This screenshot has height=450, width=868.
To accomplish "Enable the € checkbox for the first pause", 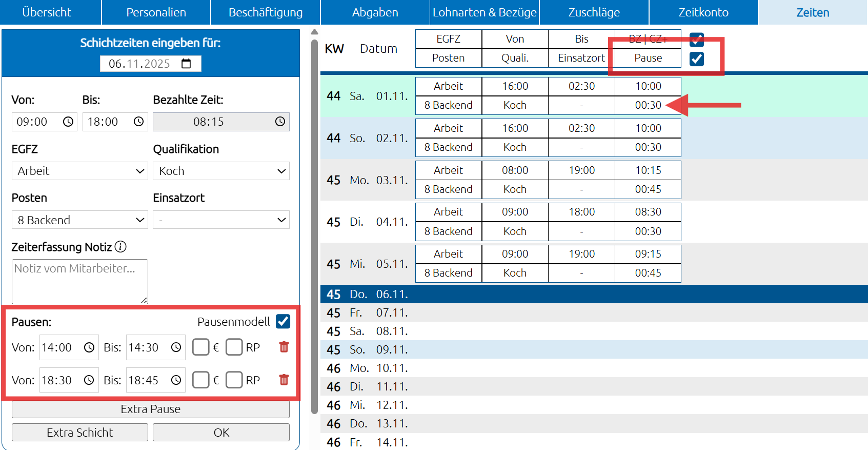I will 200,347.
